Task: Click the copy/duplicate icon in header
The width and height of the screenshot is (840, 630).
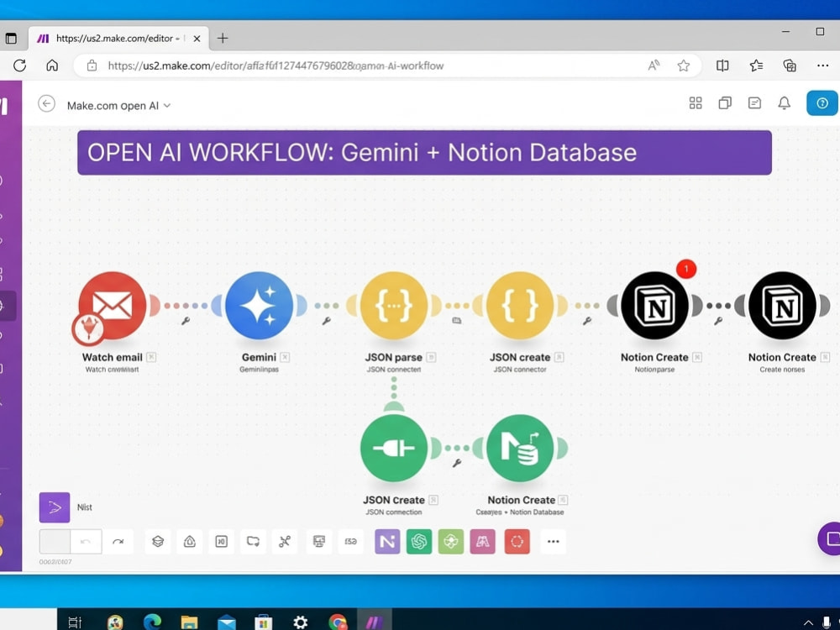Action: [725, 102]
